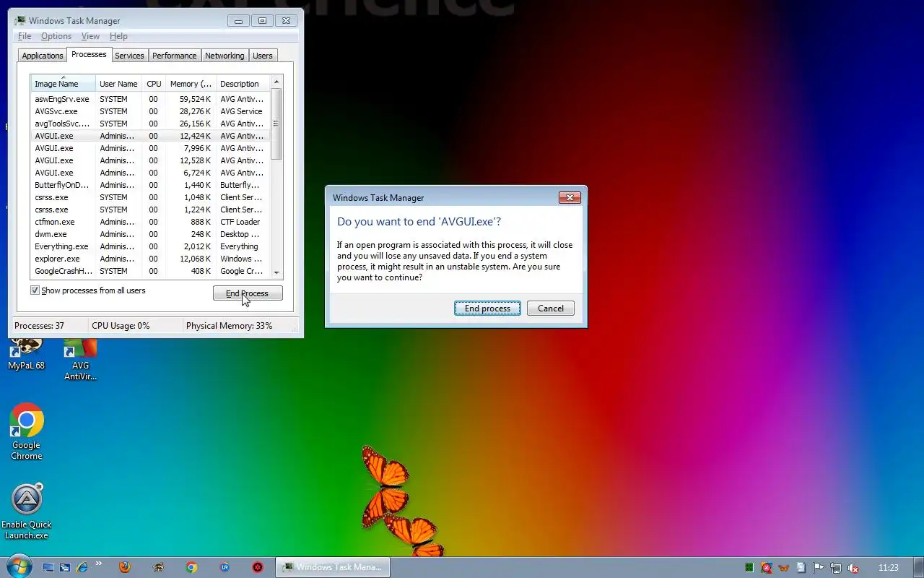Toggle Show processes from all users checkbox

[35, 290]
